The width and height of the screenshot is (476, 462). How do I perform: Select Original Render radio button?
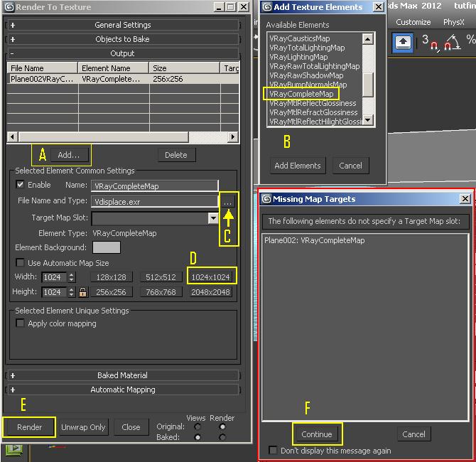tap(222, 426)
